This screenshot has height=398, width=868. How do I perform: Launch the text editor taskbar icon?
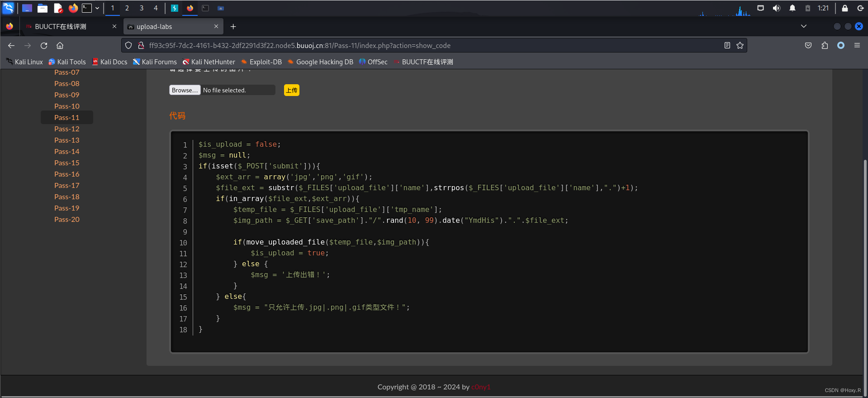[x=58, y=8]
